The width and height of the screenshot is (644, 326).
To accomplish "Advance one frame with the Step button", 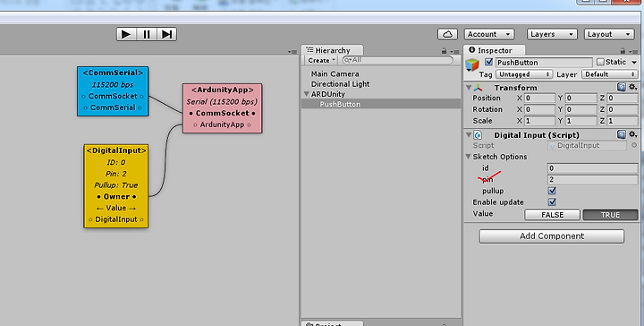I will click(x=166, y=34).
